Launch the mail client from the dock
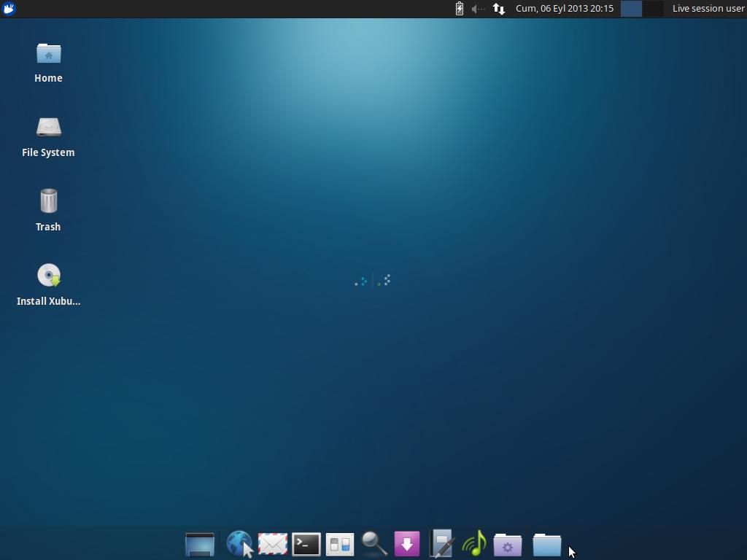Viewport: 747px width, 560px height. pyautogui.click(x=272, y=543)
